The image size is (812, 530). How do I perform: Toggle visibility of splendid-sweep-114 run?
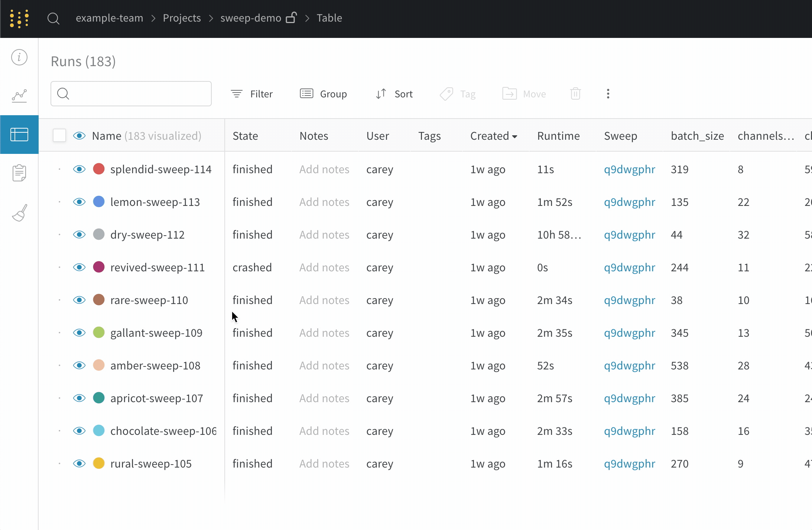[79, 169]
